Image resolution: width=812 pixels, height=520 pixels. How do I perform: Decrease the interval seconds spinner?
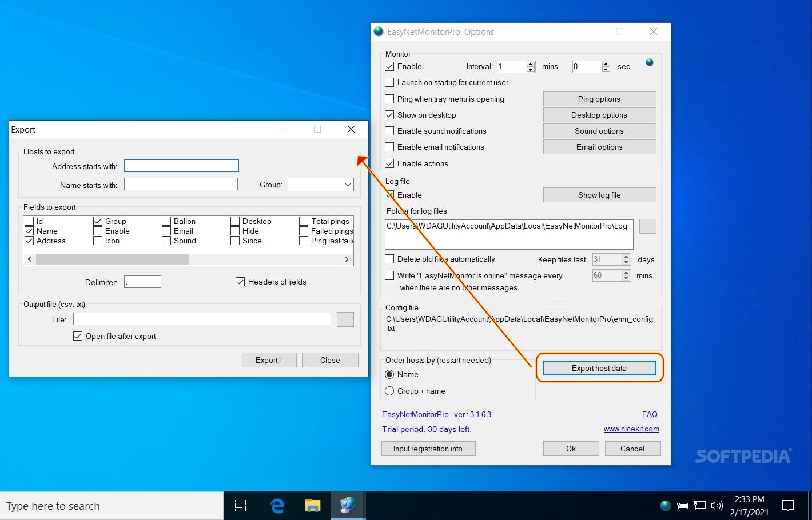606,70
